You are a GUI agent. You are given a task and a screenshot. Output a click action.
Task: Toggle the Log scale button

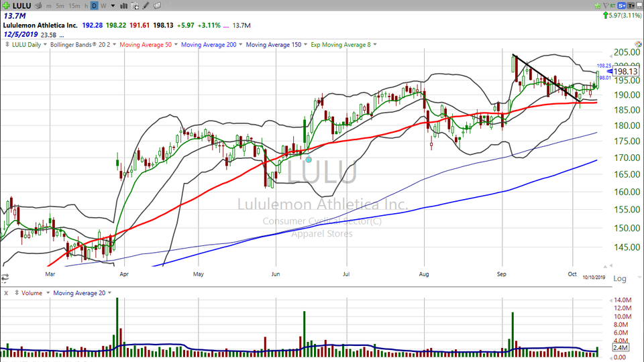620,279
